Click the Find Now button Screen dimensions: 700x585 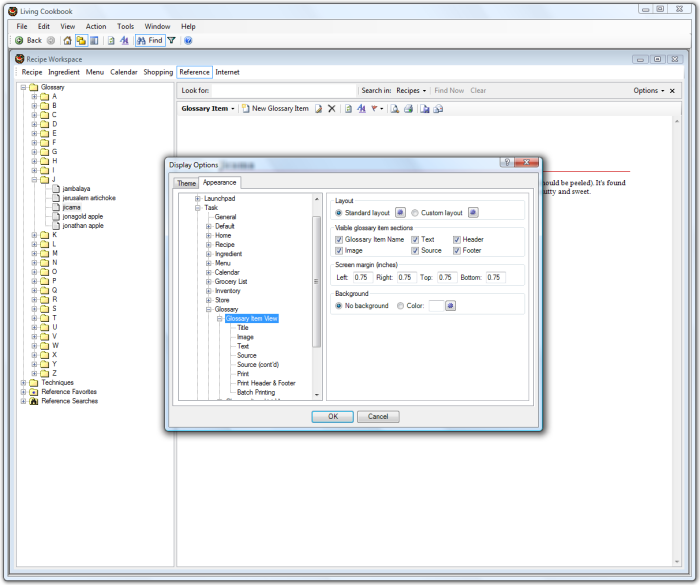pyautogui.click(x=449, y=91)
